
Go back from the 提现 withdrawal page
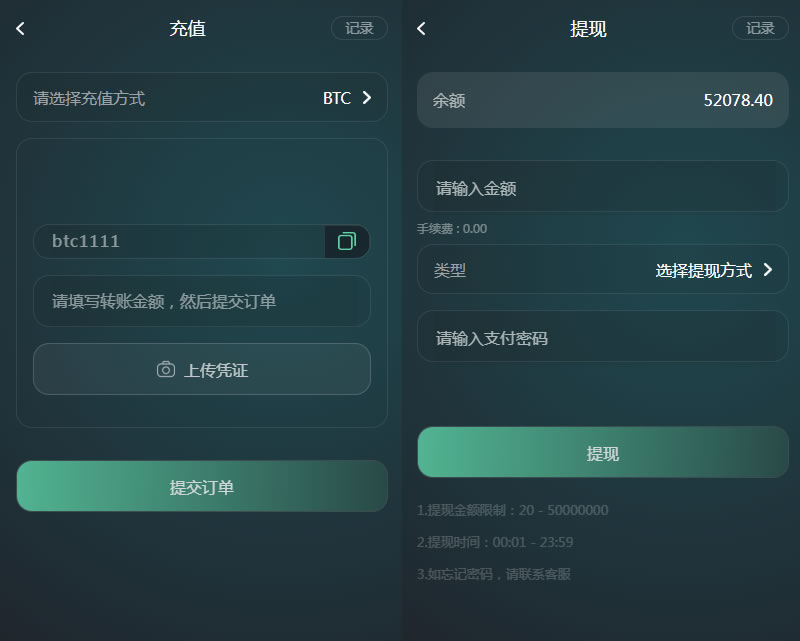(421, 29)
